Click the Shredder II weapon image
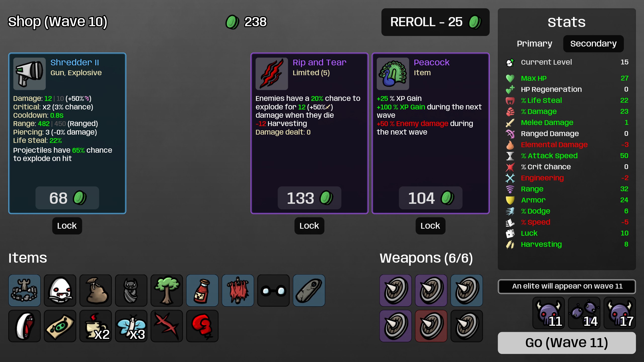The height and width of the screenshot is (362, 644). pos(29,74)
